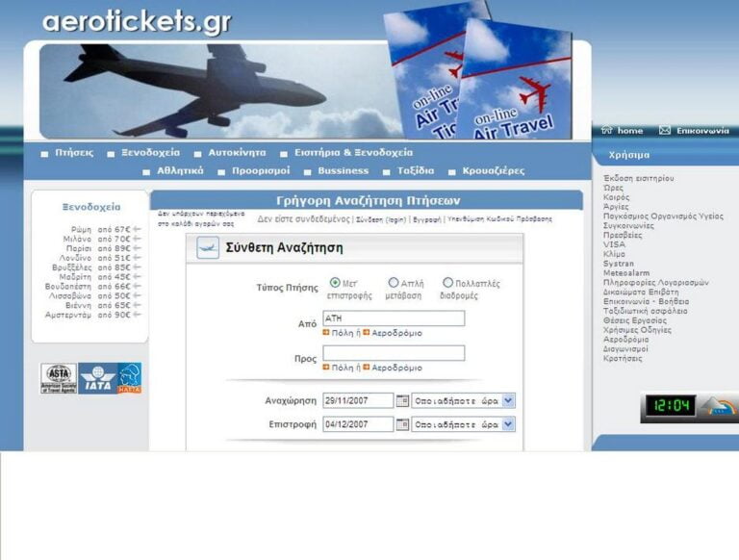Select the Μετ' επιστροφής radio button

[335, 283]
